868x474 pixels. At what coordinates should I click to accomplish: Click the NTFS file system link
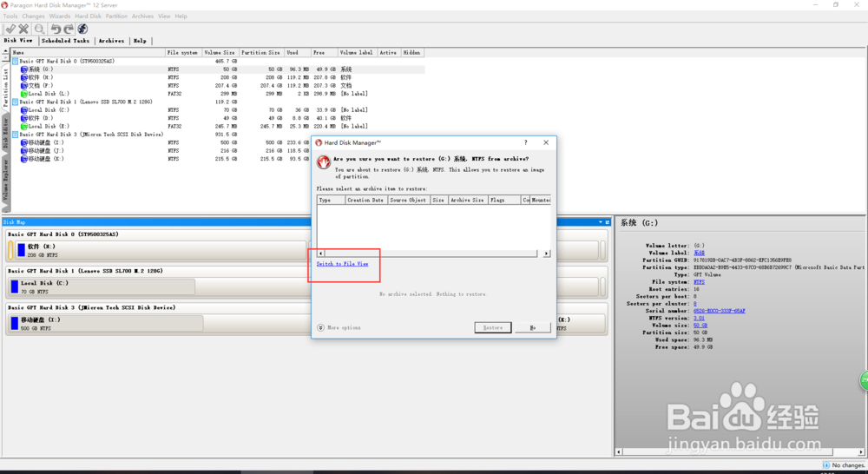pyautogui.click(x=699, y=282)
